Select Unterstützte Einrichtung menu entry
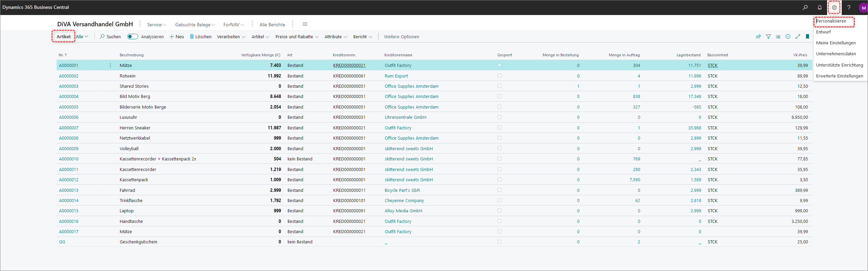The height and width of the screenshot is (271, 868). (840, 65)
